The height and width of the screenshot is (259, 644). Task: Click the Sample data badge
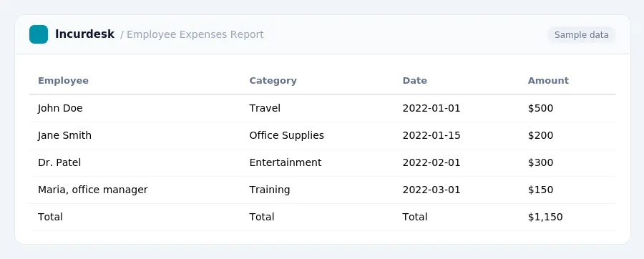(x=581, y=35)
